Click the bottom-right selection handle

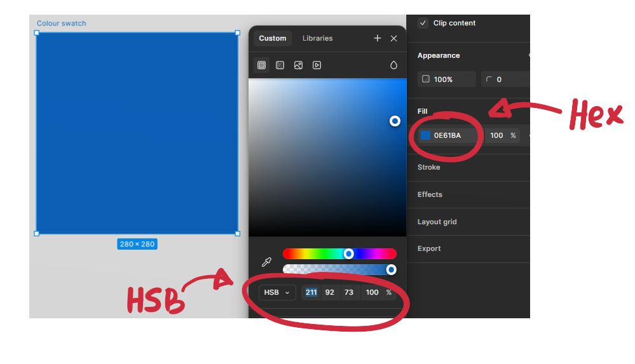pyautogui.click(x=238, y=234)
